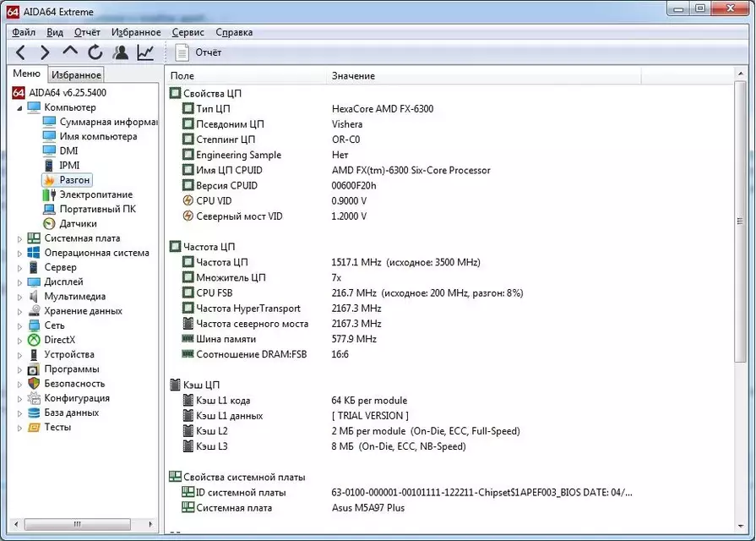Click the Хранение данных disk icon
Image resolution: width=756 pixels, height=541 pixels.
(x=34, y=311)
